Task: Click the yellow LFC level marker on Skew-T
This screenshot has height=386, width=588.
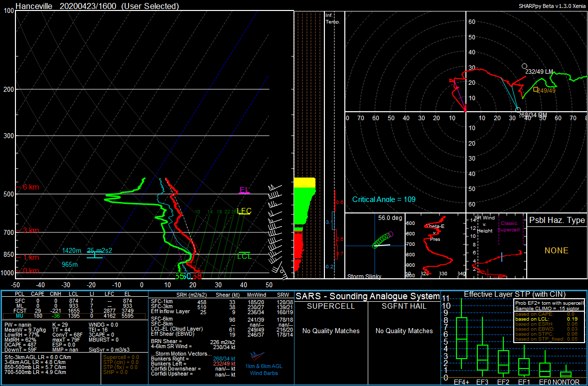Action: pyautogui.click(x=244, y=211)
